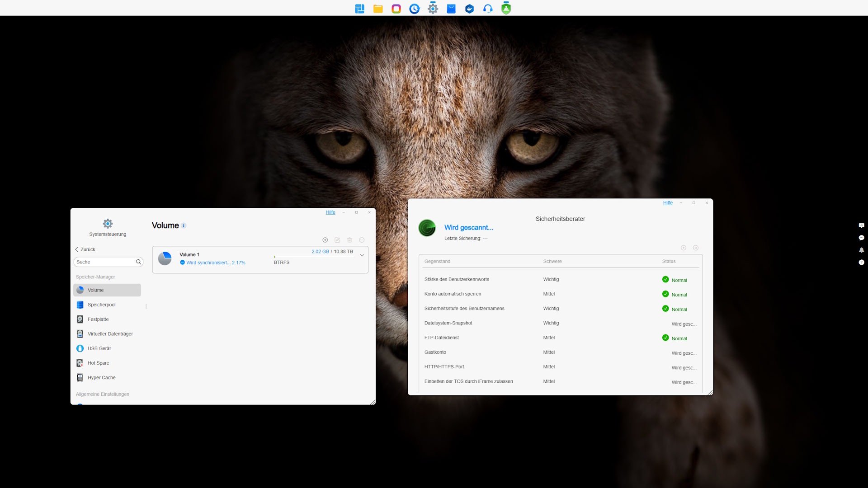Select HTTP/HTTPS-Port security entry
Viewport: 868px width, 488px height.
(443, 366)
